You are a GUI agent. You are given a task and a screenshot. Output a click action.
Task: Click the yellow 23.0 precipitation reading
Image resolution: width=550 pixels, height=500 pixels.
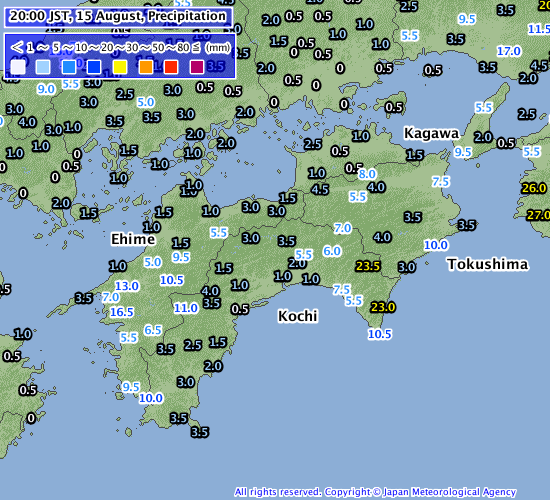pyautogui.click(x=383, y=307)
